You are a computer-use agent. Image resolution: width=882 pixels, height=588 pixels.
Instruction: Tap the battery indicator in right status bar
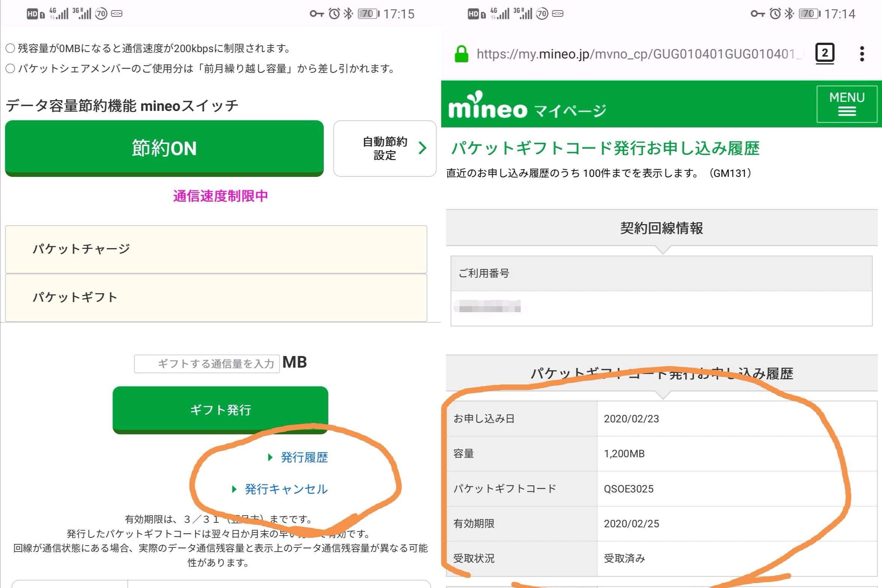pos(809,14)
